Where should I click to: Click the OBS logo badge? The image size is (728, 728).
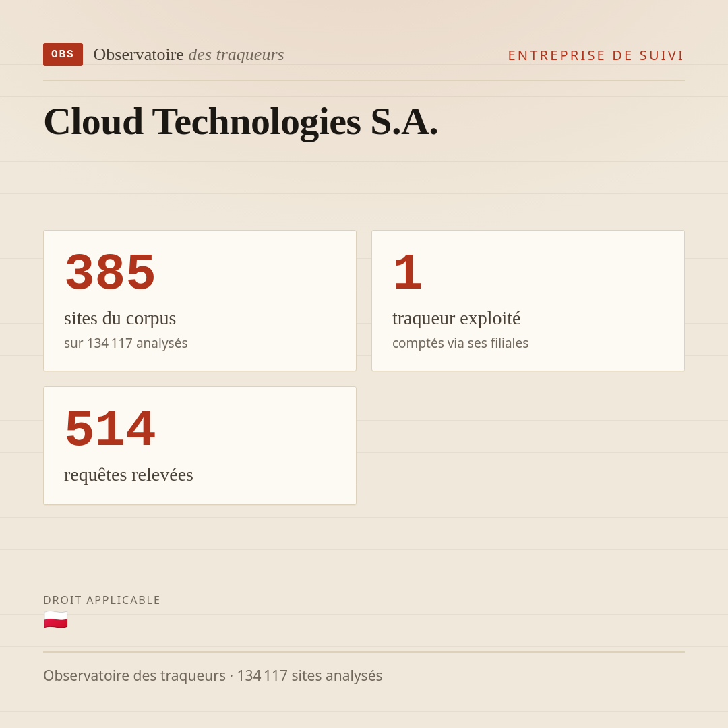63,55
